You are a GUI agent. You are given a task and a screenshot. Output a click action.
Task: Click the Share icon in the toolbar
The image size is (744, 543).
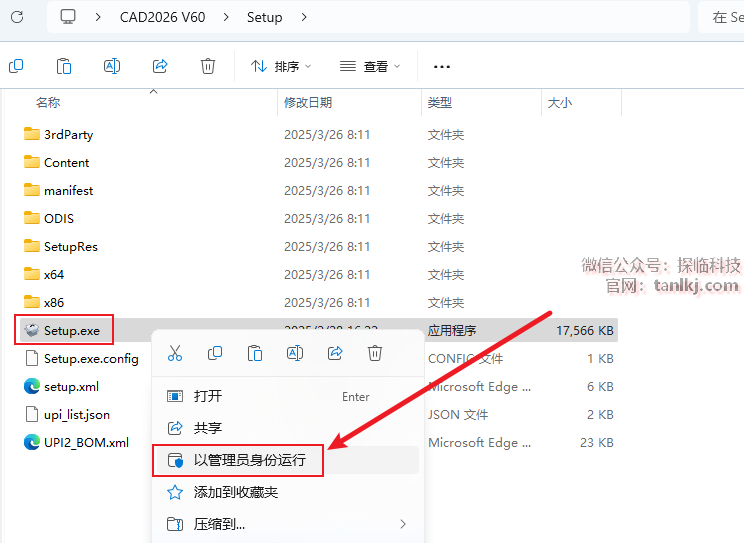coord(160,66)
